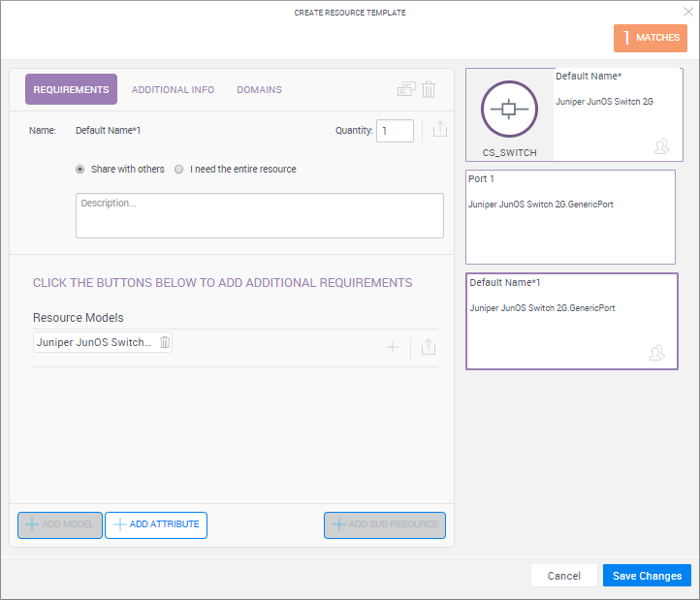Click the Add Attribute button
Screen dimensions: 700x600
[x=156, y=524]
